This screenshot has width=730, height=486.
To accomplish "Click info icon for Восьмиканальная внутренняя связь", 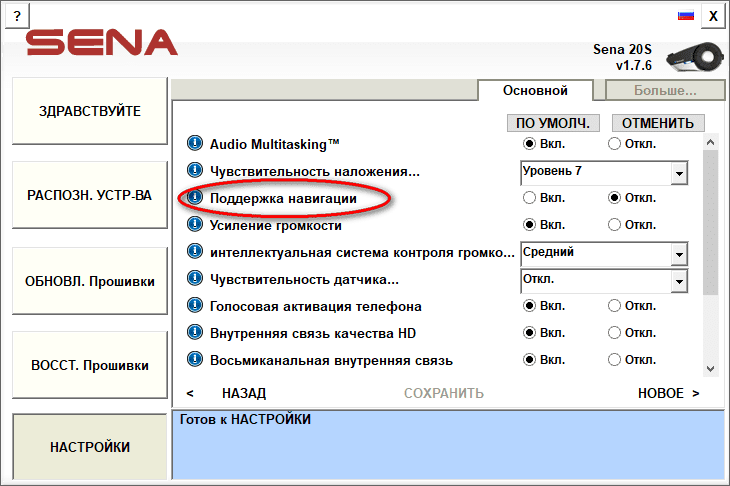I will coord(195,360).
